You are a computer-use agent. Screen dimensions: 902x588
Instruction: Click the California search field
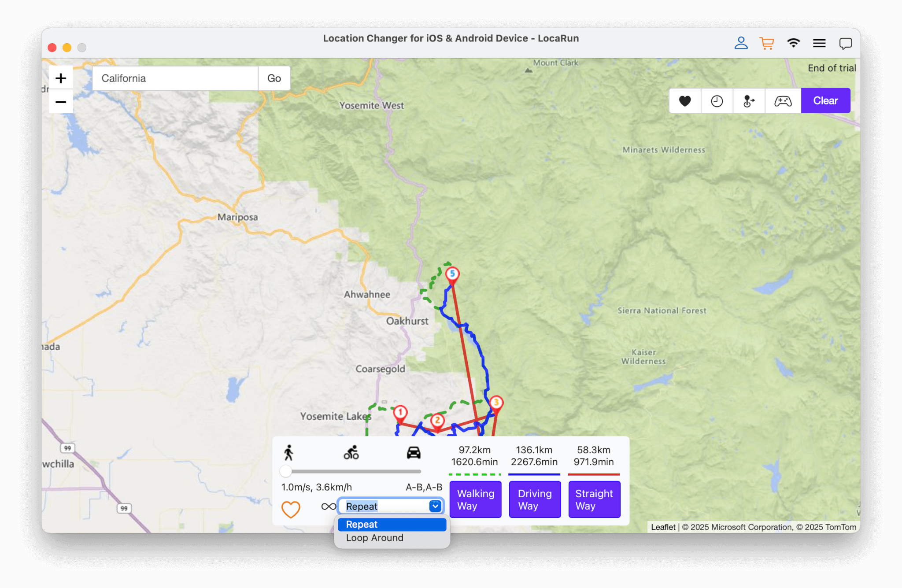point(175,78)
